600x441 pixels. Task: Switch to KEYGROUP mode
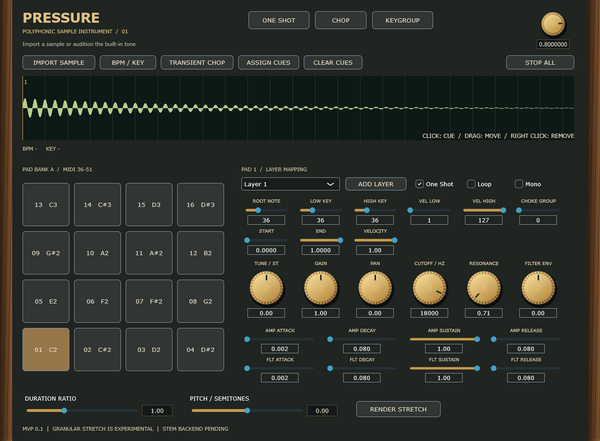[x=403, y=20]
